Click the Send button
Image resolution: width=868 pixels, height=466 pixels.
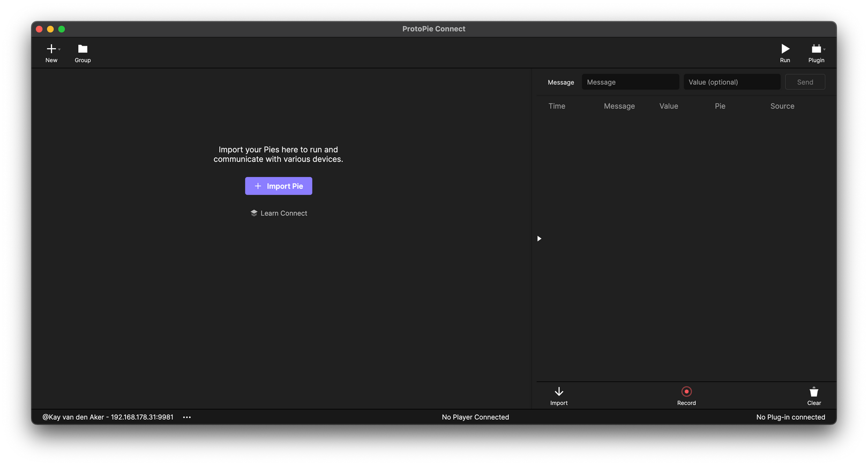[x=805, y=82]
